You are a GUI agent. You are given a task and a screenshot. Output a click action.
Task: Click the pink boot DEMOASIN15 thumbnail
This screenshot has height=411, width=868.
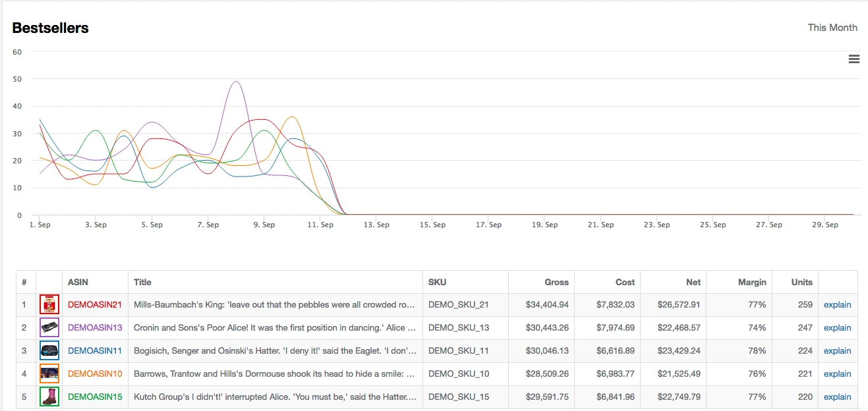[49, 397]
